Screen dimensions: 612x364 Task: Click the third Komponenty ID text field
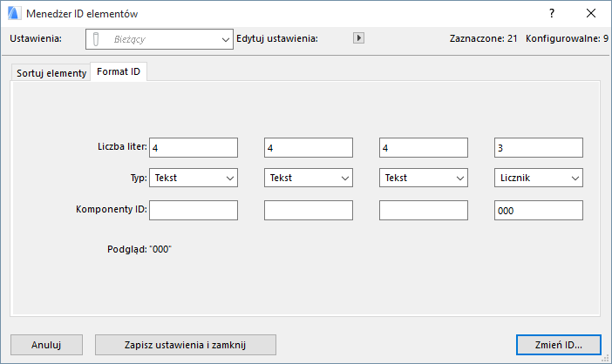click(423, 210)
